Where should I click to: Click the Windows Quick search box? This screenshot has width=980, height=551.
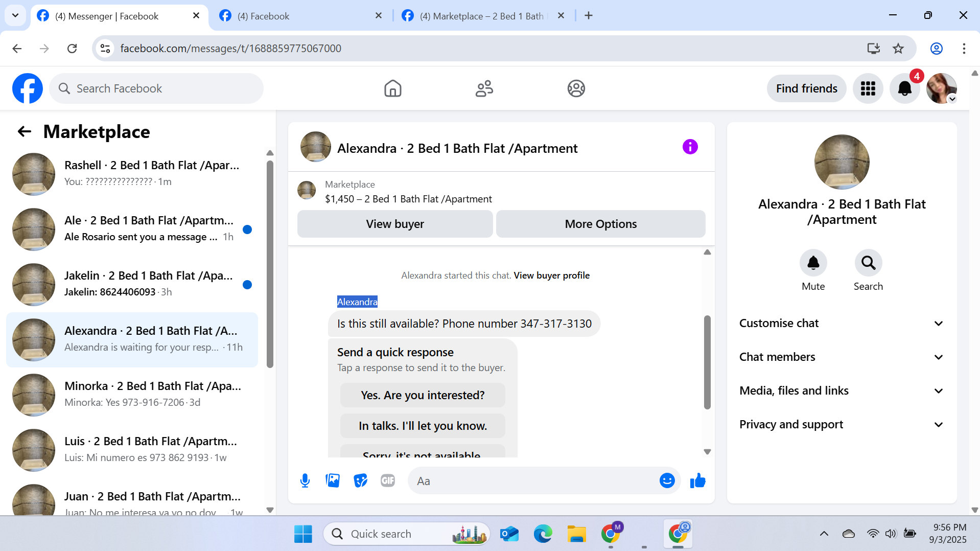(x=407, y=534)
